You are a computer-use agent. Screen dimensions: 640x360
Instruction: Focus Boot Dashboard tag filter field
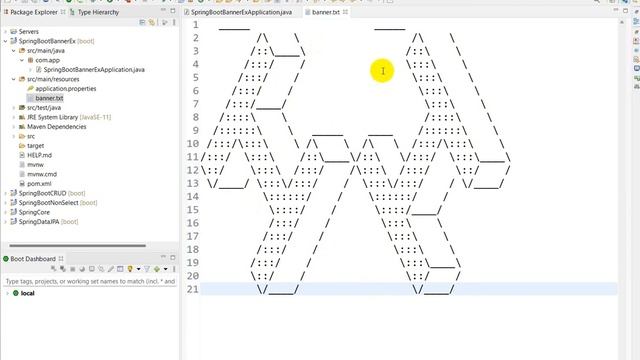click(x=90, y=281)
